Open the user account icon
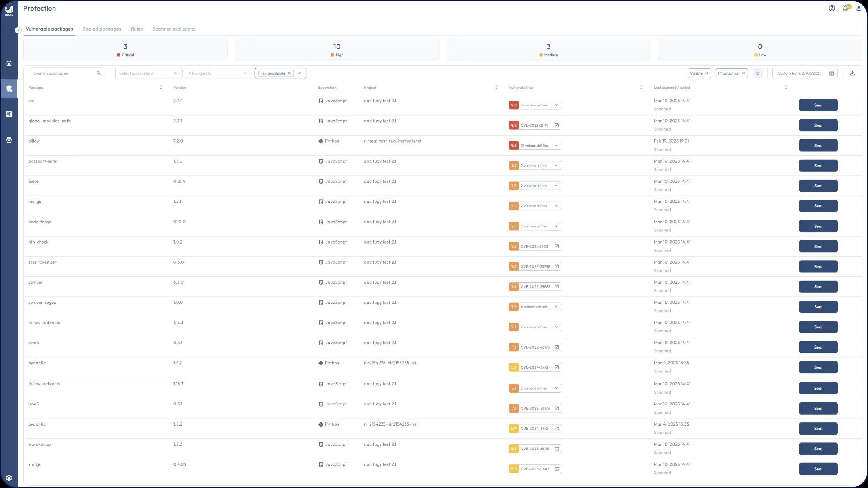Image resolution: width=868 pixels, height=488 pixels. (859, 8)
